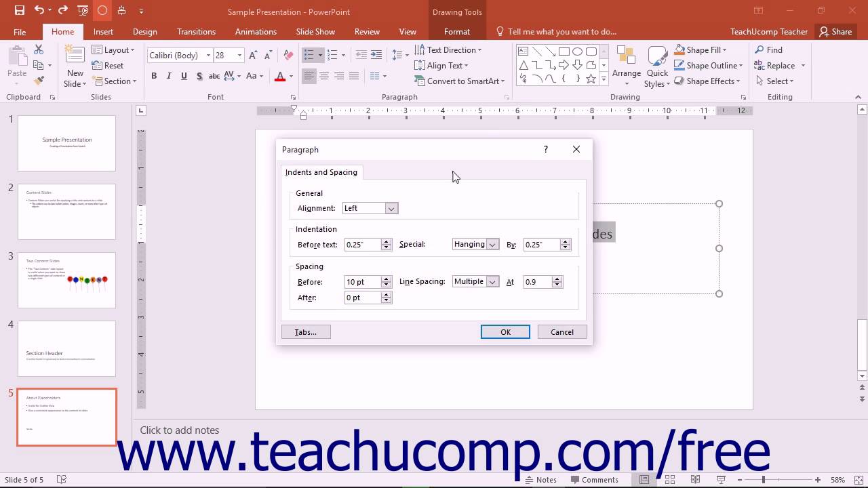Switch to the Transitions tab

tap(196, 31)
